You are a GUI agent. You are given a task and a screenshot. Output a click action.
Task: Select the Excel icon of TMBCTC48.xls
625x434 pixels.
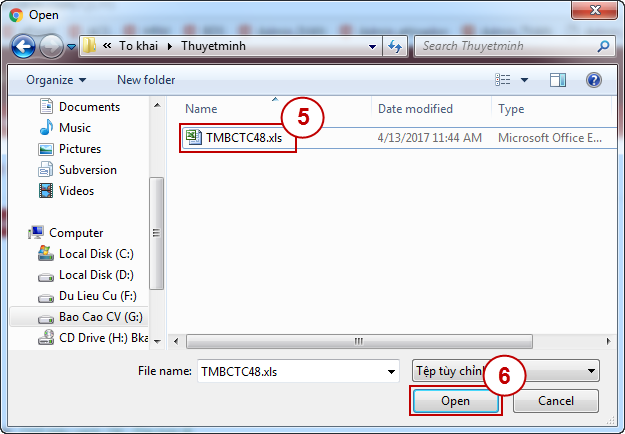point(194,137)
